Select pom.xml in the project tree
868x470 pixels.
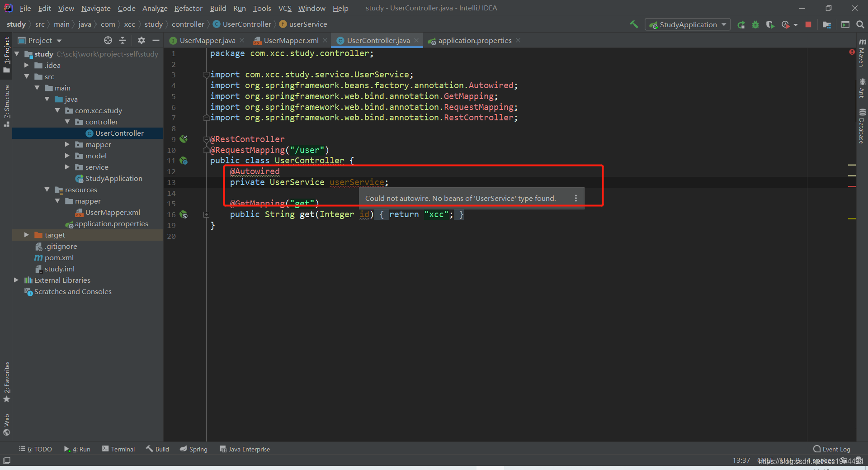point(59,257)
